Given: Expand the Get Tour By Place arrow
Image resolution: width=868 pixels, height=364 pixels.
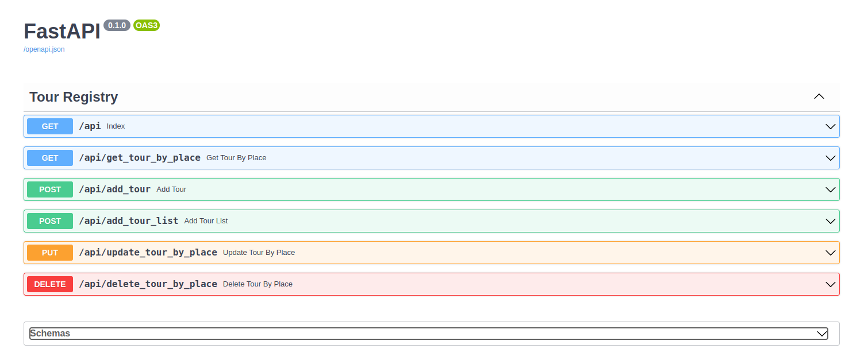Looking at the screenshot, I should 830,158.
